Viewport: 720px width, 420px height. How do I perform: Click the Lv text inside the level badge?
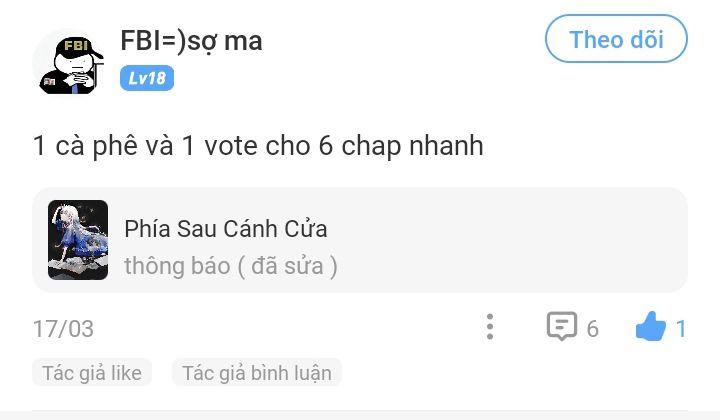pyautogui.click(x=136, y=78)
